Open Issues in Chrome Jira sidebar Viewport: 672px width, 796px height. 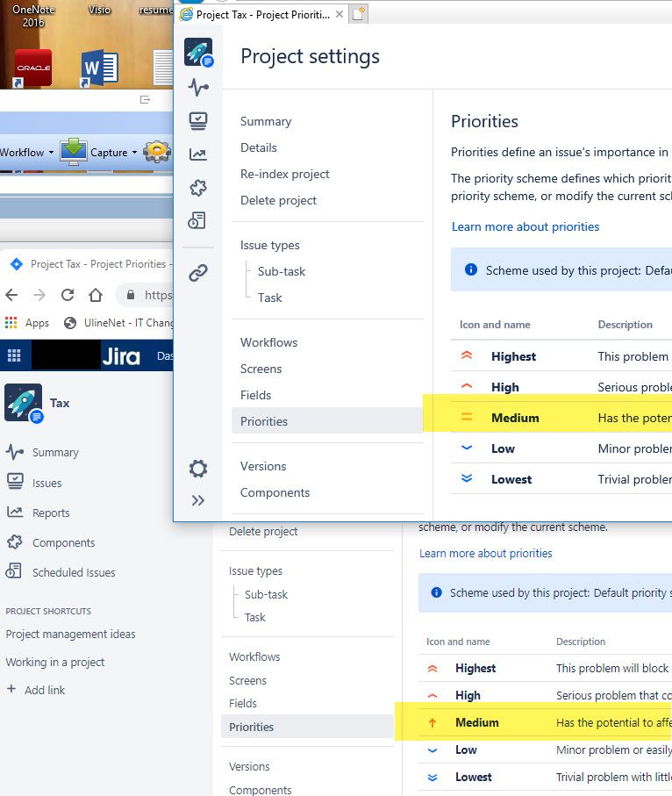coord(46,483)
